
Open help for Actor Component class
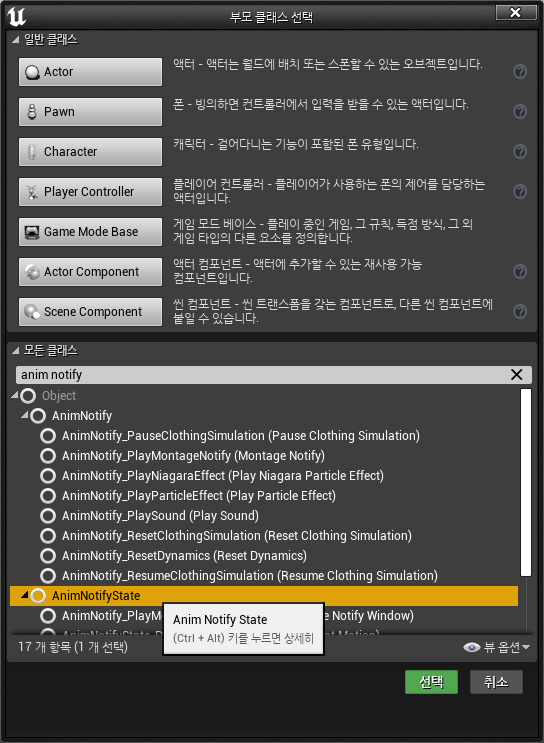tap(520, 272)
